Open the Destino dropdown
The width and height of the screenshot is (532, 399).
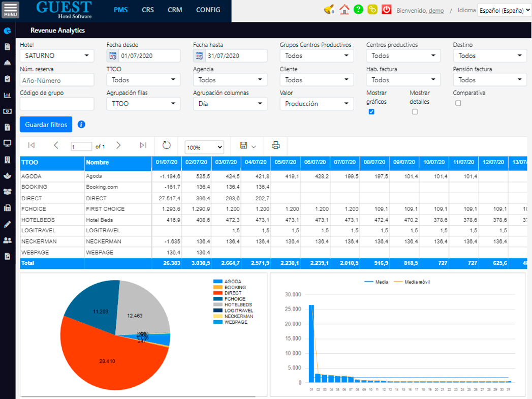click(490, 55)
